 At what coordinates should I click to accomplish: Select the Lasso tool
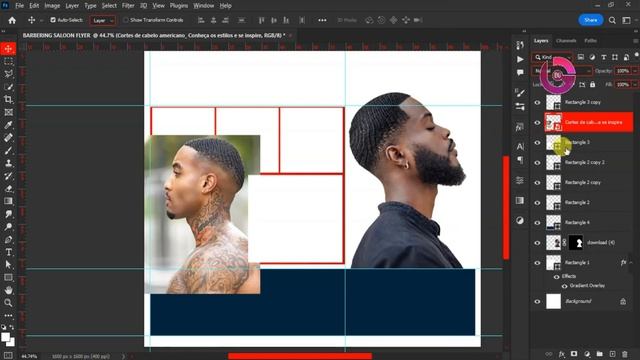[x=8, y=74]
